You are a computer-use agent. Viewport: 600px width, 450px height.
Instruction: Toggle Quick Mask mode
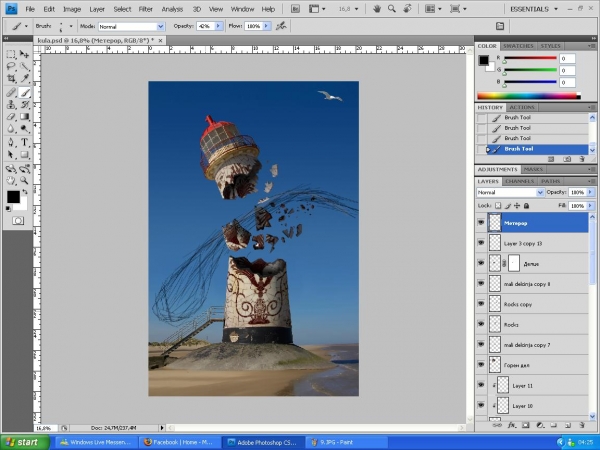(18, 220)
